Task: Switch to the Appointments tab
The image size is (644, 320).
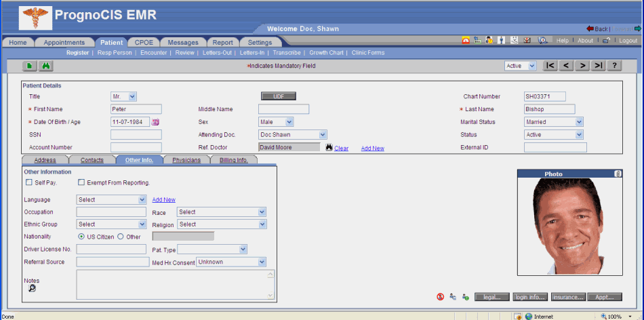Action: [x=64, y=42]
